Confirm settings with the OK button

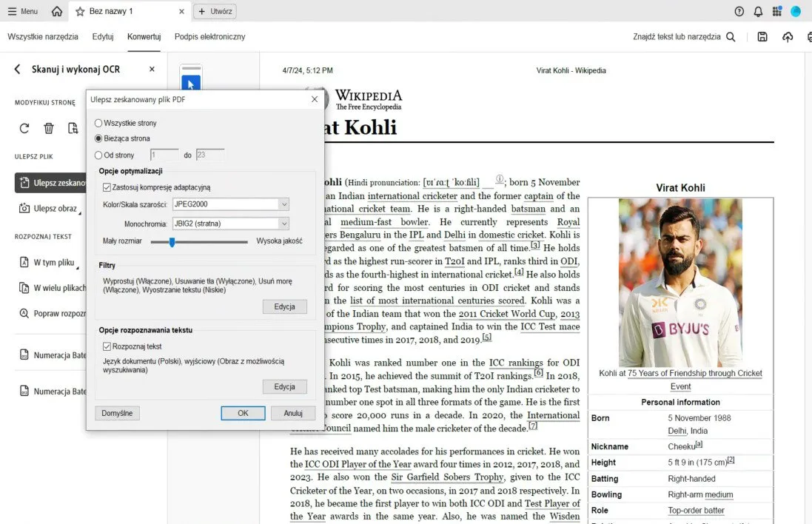[243, 413]
